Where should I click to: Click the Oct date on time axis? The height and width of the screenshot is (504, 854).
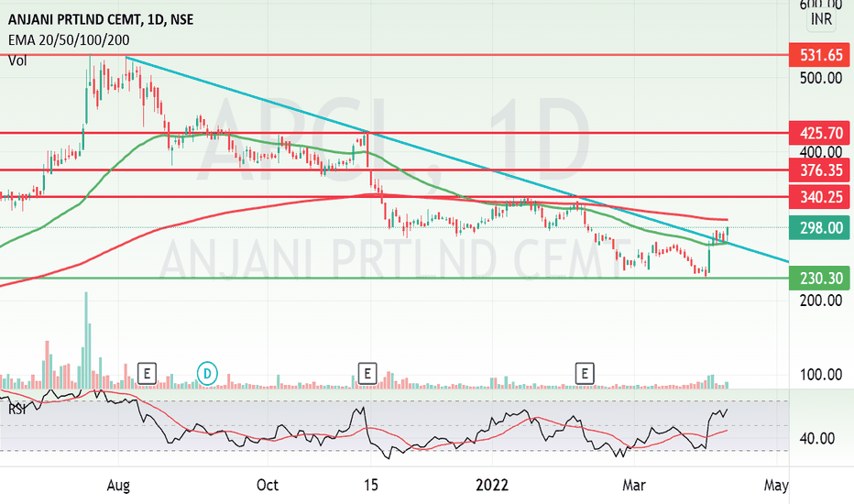(x=268, y=485)
